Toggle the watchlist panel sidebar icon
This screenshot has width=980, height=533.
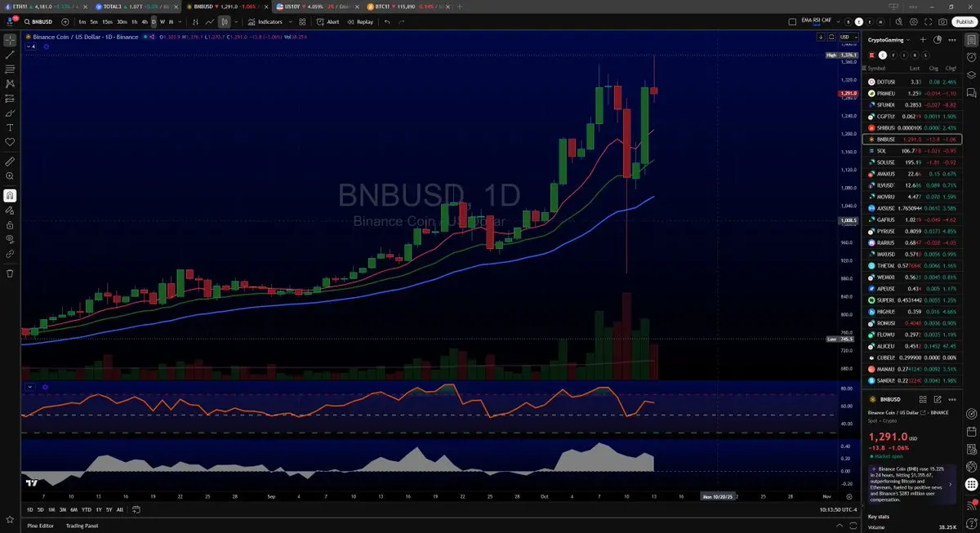pyautogui.click(x=972, y=39)
